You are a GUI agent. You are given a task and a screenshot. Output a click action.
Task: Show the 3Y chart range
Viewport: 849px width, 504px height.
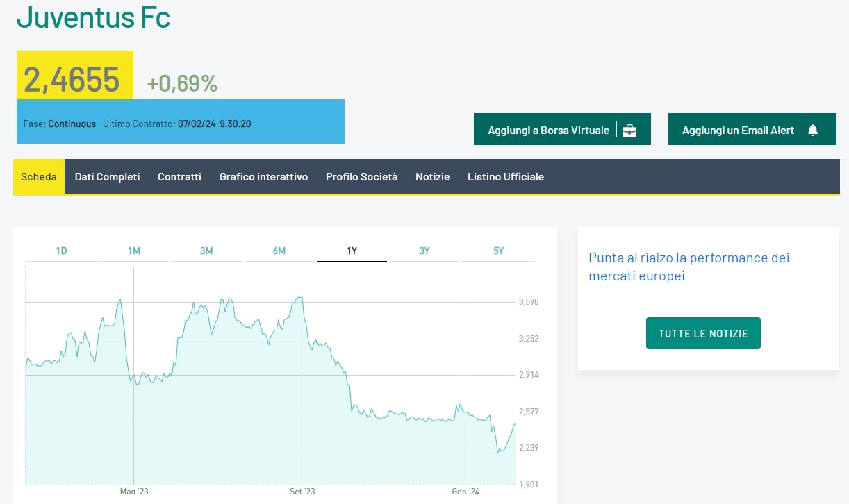point(424,251)
